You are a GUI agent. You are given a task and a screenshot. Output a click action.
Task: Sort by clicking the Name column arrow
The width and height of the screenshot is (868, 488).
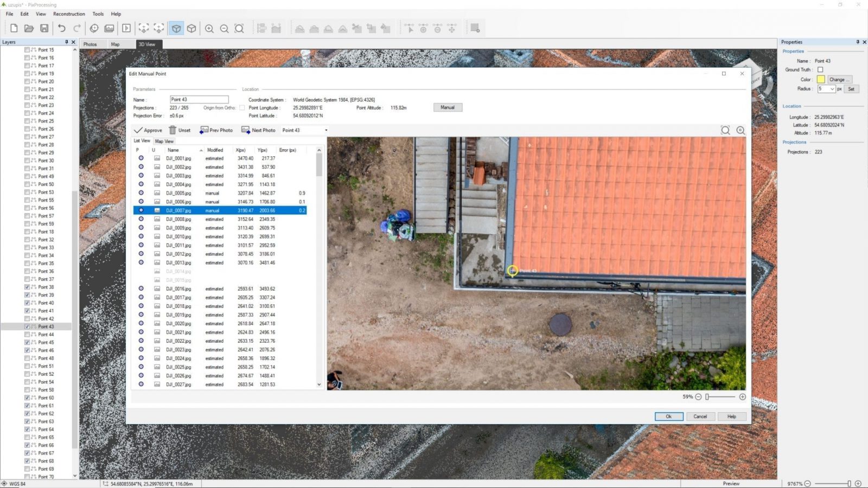pos(201,150)
